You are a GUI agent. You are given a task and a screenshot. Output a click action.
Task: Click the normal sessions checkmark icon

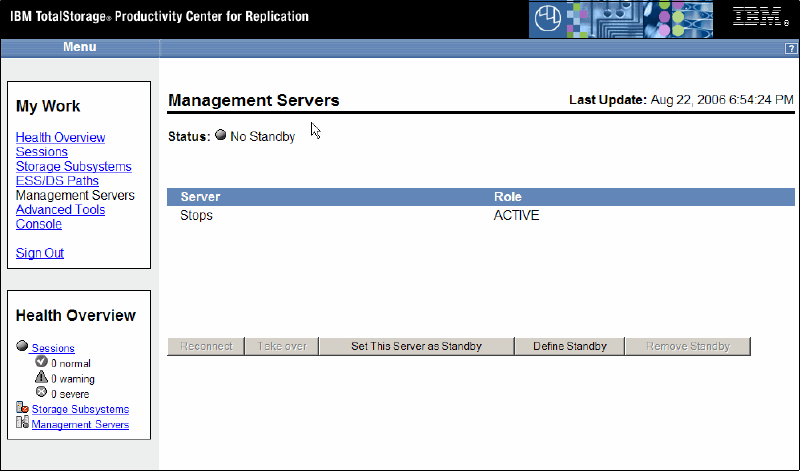(41, 362)
